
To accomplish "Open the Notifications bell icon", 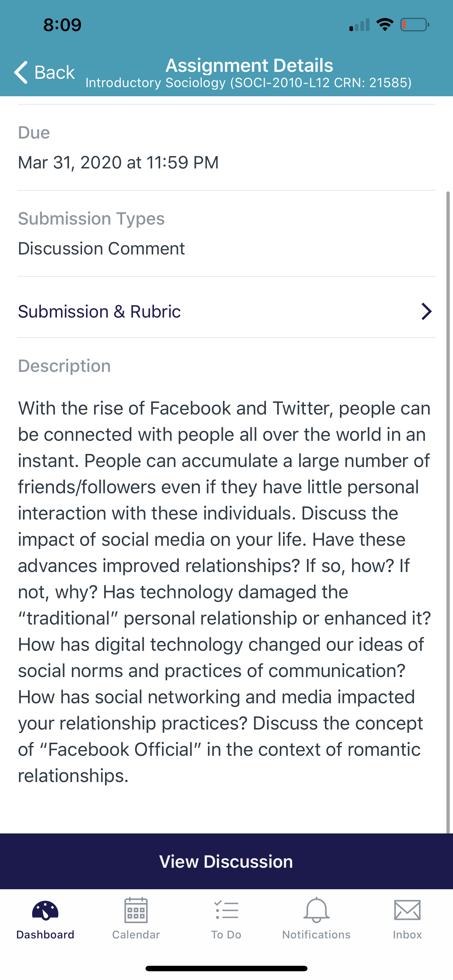I will 316,910.
